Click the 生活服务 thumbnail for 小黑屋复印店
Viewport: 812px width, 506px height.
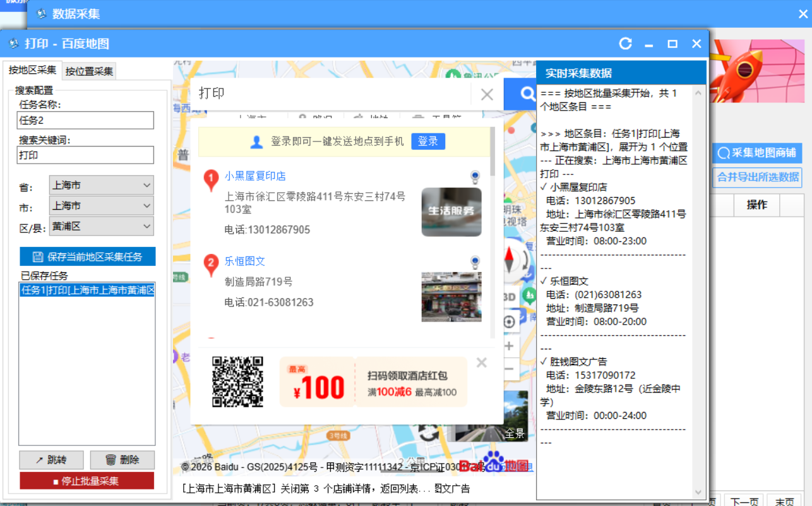[451, 212]
